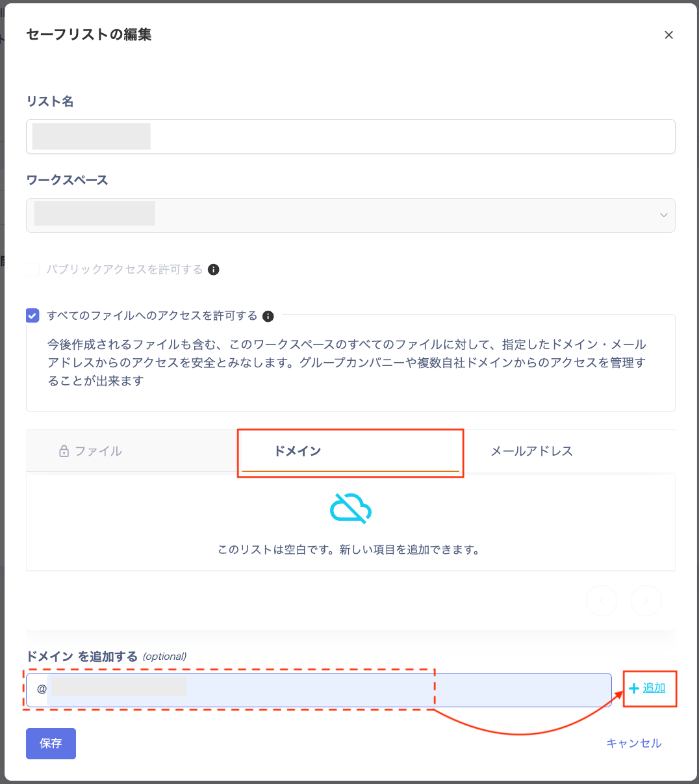This screenshot has height=784, width=699.
Task: Click the plus icon beside 追加
Action: coord(634,688)
